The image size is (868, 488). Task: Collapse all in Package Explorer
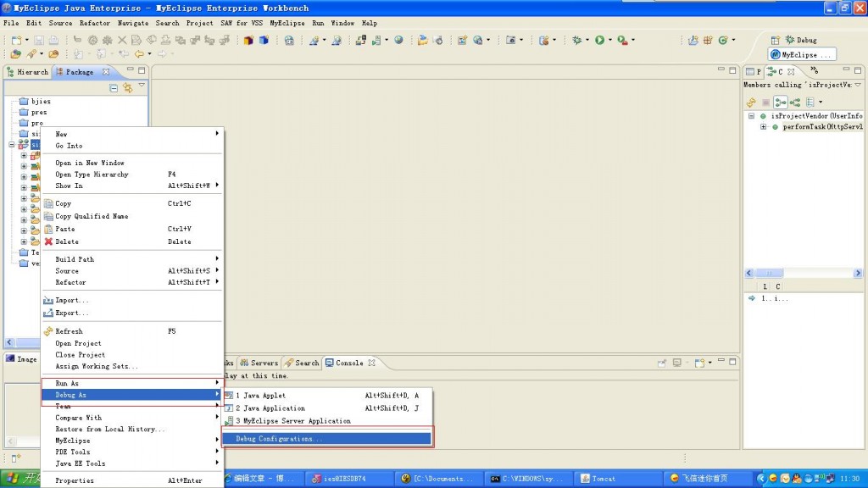[x=114, y=88]
